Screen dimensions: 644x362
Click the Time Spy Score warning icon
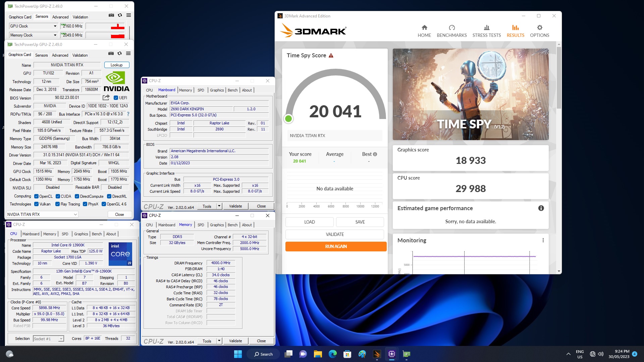[331, 55]
